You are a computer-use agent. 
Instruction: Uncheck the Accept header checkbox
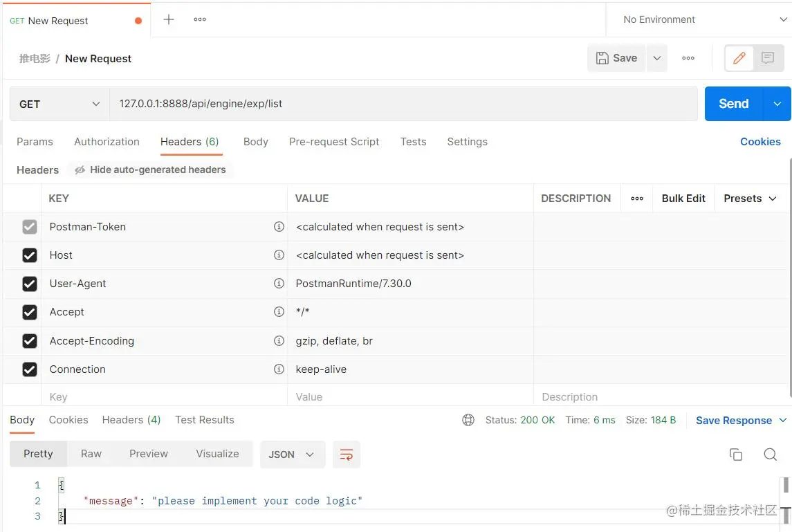coord(30,312)
